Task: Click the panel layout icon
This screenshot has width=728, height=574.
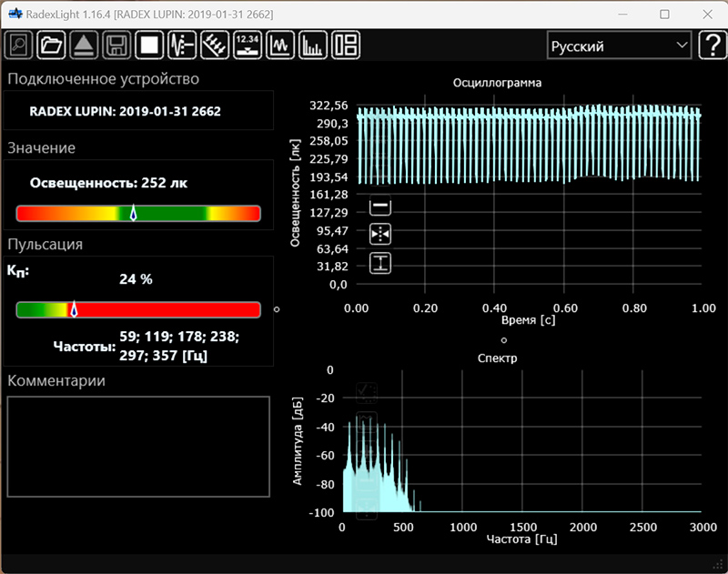Action: pyautogui.click(x=346, y=45)
